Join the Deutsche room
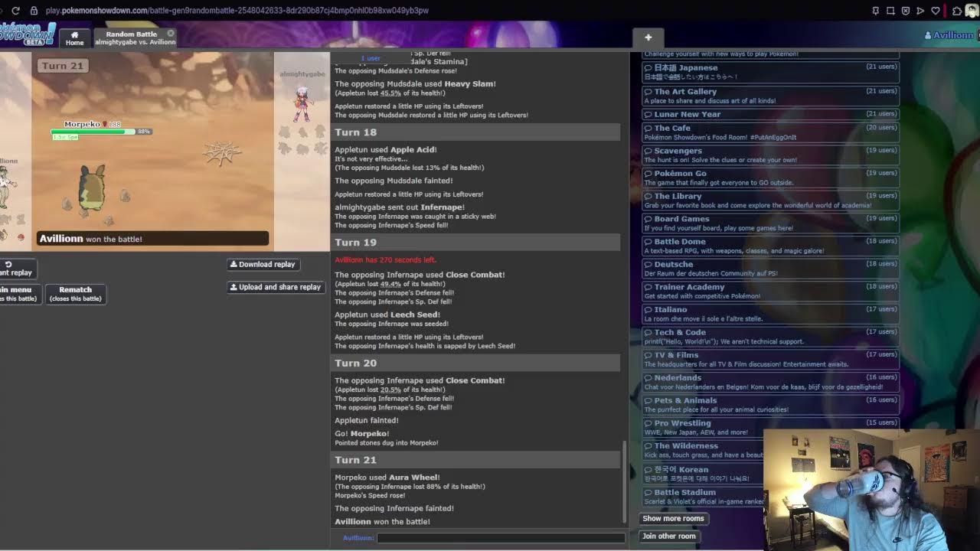 769,269
